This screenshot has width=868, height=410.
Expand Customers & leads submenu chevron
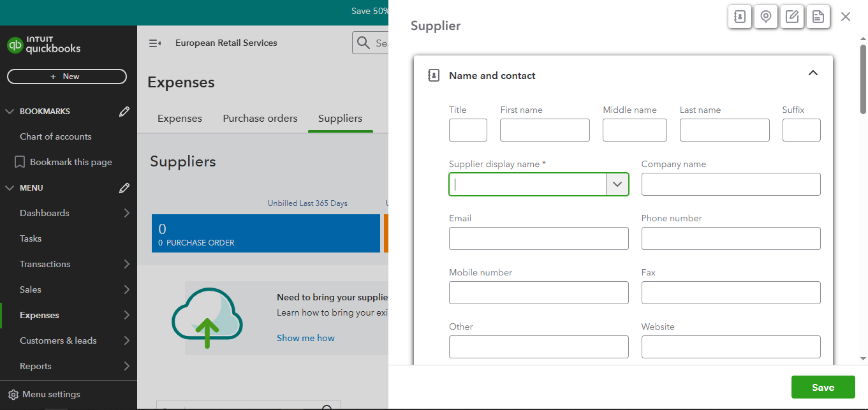tap(126, 340)
